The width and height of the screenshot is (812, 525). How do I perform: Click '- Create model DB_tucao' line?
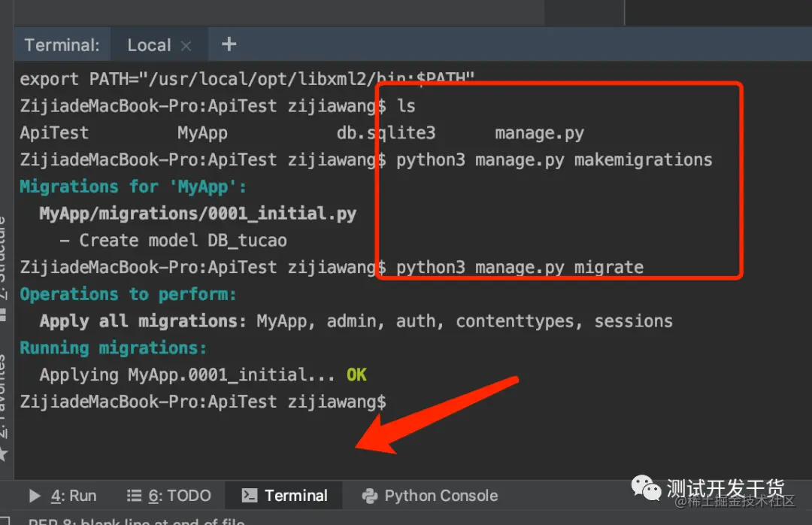coord(173,241)
